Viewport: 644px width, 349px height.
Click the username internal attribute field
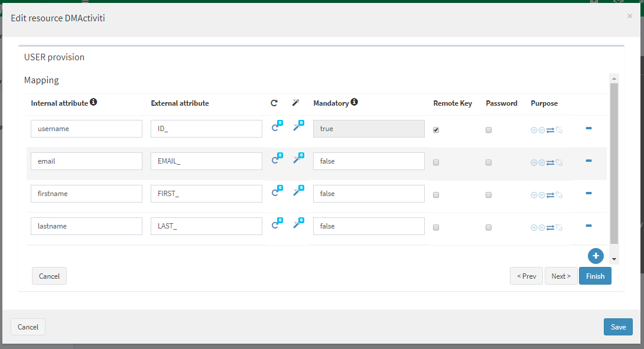[x=87, y=129]
